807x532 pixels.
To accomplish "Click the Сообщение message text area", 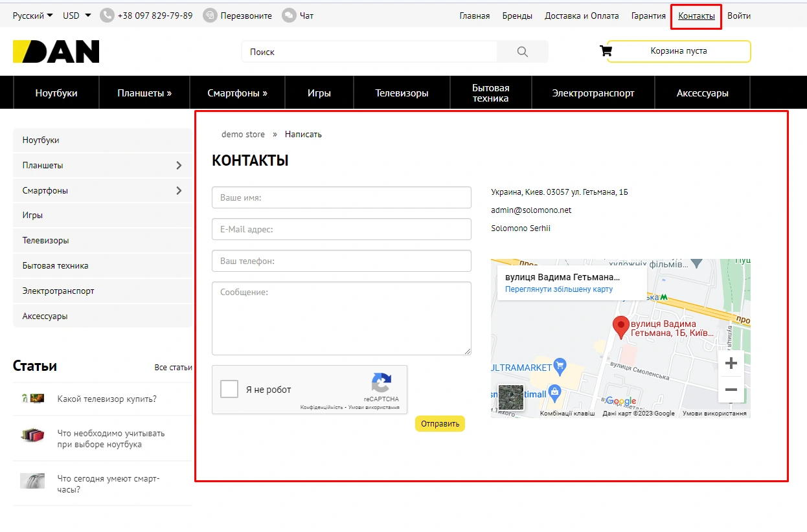I will 341,318.
